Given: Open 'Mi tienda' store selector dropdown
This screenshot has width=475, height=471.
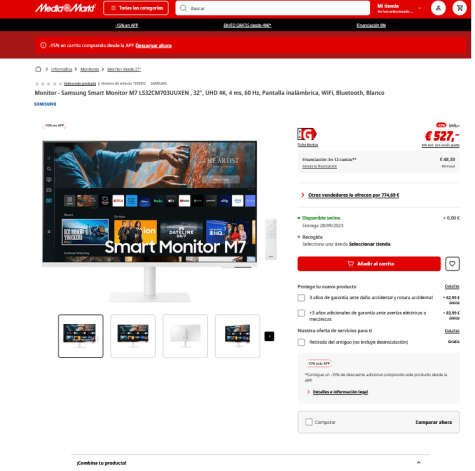Looking at the screenshot, I should (x=399, y=8).
